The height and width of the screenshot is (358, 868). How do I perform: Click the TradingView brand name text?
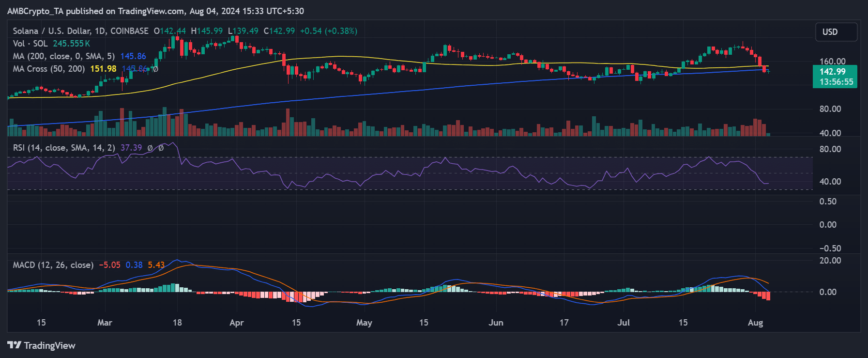(x=49, y=345)
